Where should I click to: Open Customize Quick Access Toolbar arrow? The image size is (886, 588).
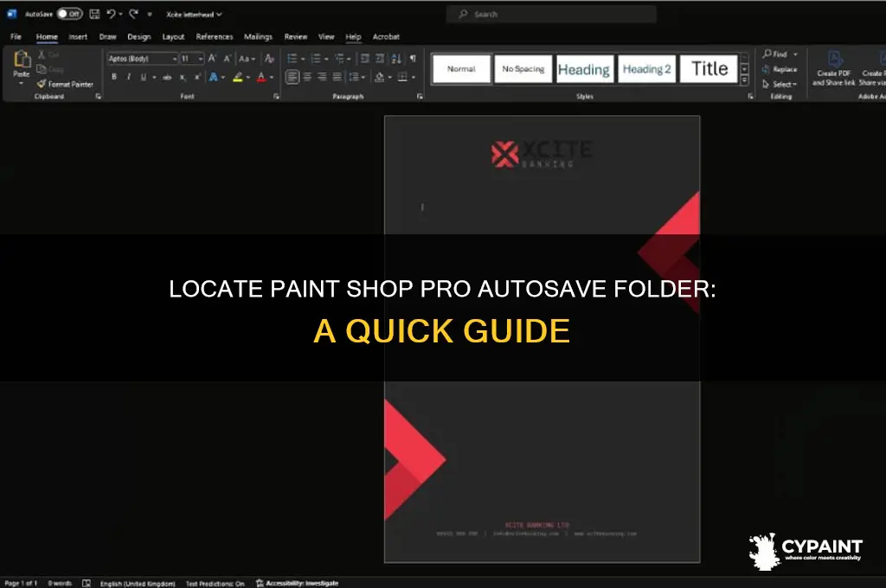(150, 14)
